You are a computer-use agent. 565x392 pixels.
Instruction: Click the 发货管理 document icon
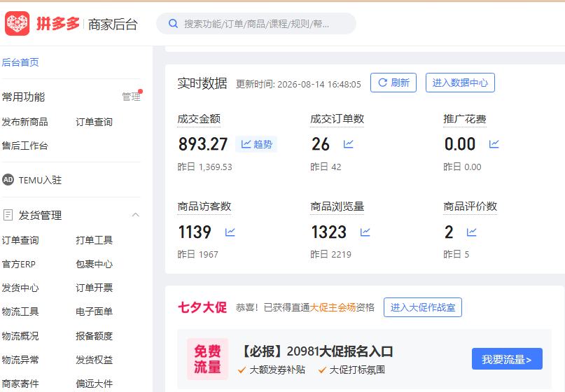coord(8,215)
